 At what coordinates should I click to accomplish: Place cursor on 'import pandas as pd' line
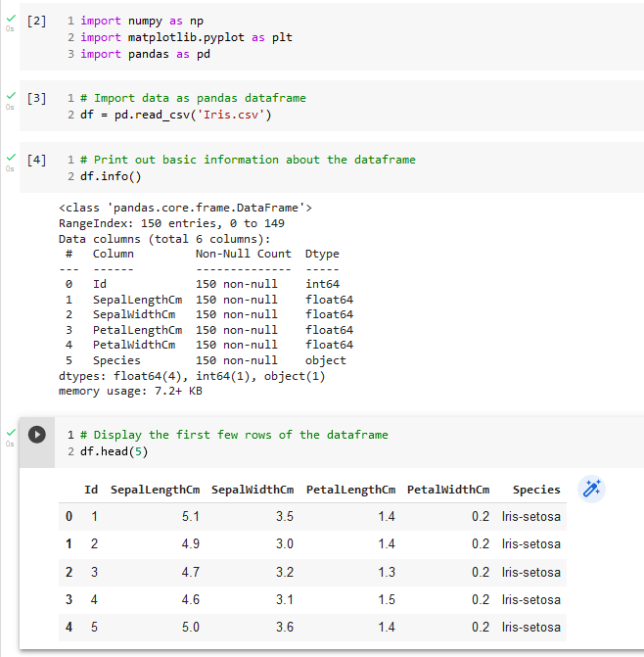145,54
